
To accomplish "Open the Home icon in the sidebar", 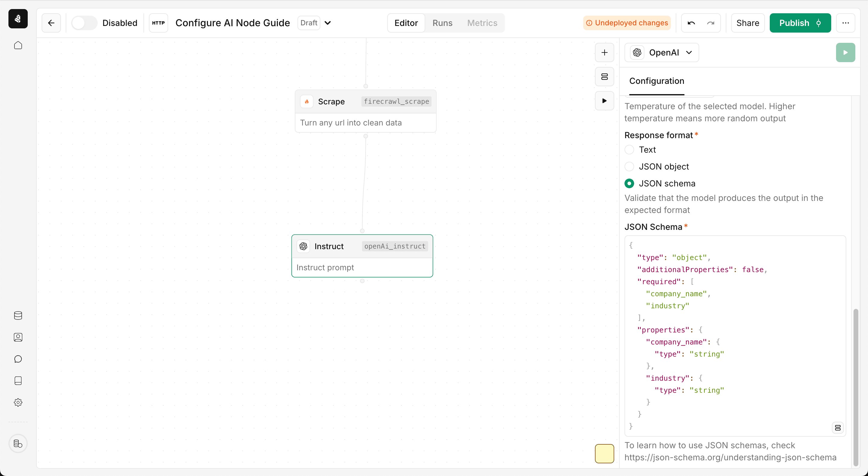I will (18, 45).
